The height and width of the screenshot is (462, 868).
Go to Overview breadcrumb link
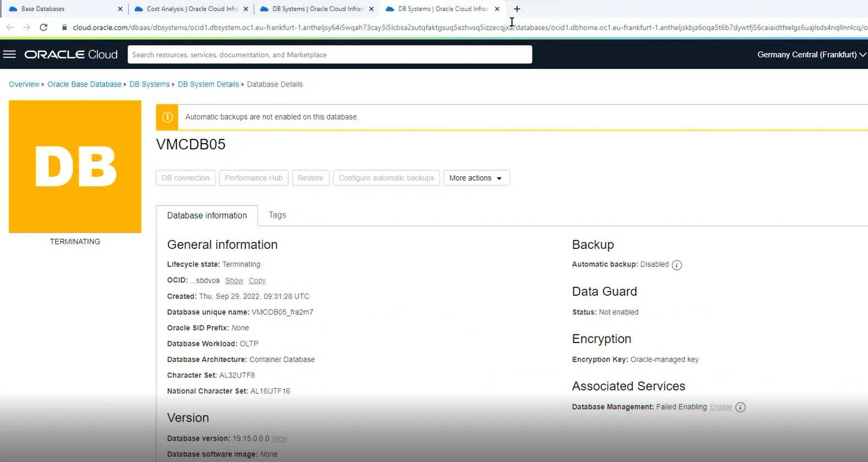point(24,84)
